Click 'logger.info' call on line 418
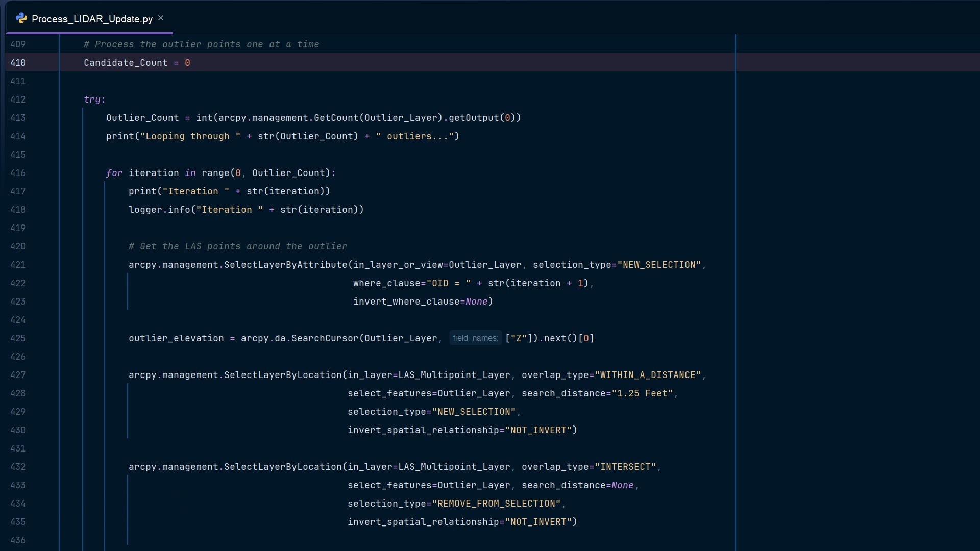Screen dimensions: 980x551 click(159, 210)
